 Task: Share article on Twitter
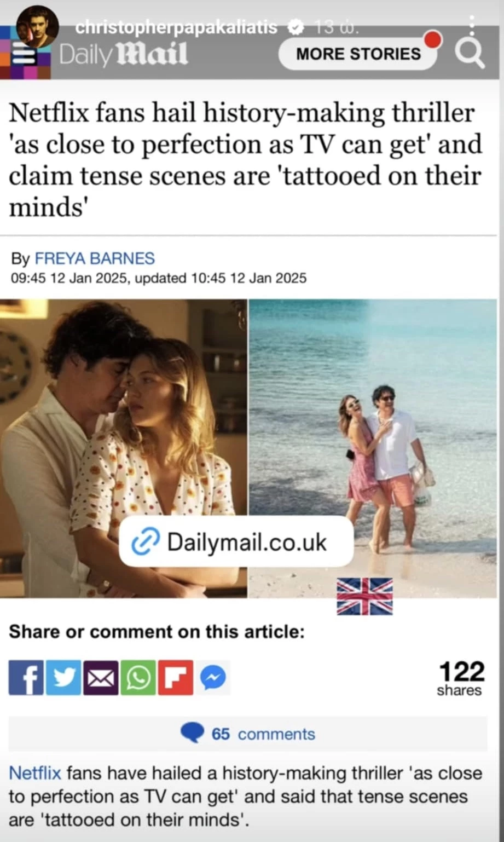(x=63, y=678)
